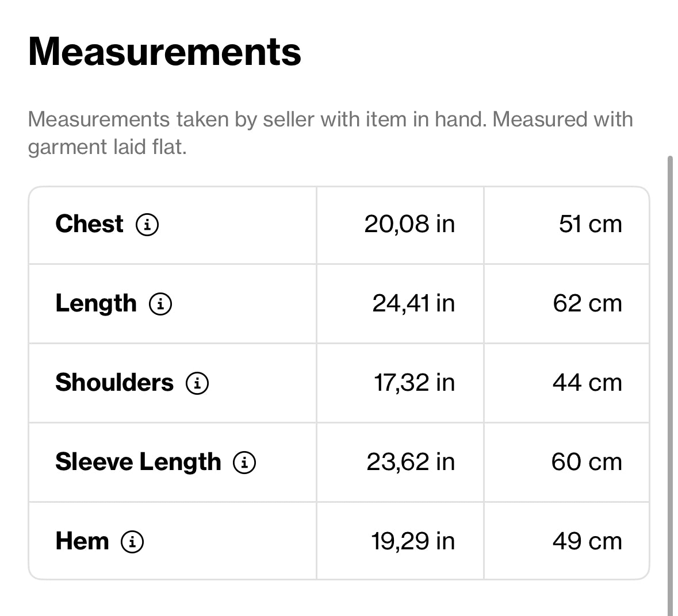
Task: Open the info icon beside Hem
Action: pyautogui.click(x=132, y=541)
